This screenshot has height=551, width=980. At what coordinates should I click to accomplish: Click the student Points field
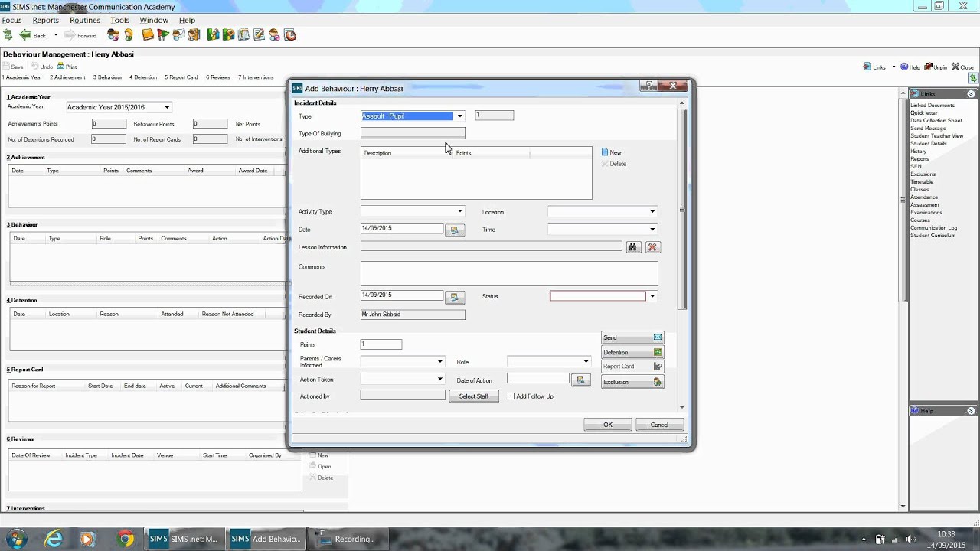[x=381, y=344]
